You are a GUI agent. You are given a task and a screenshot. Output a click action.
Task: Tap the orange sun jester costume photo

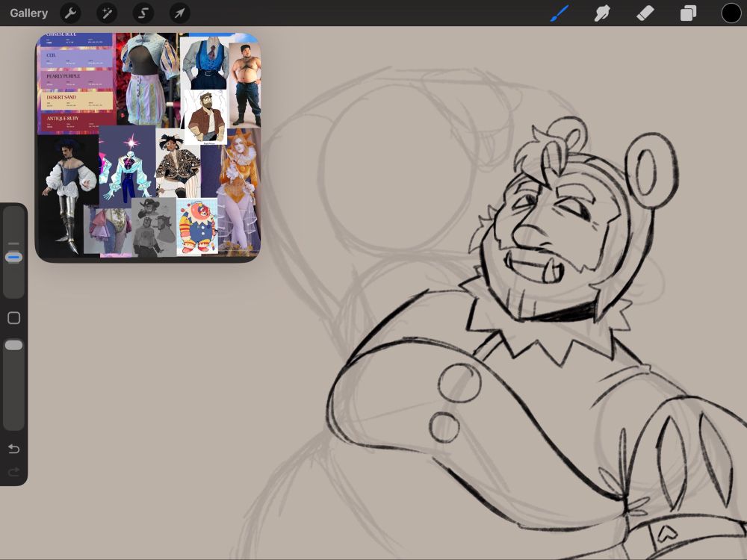point(240,190)
